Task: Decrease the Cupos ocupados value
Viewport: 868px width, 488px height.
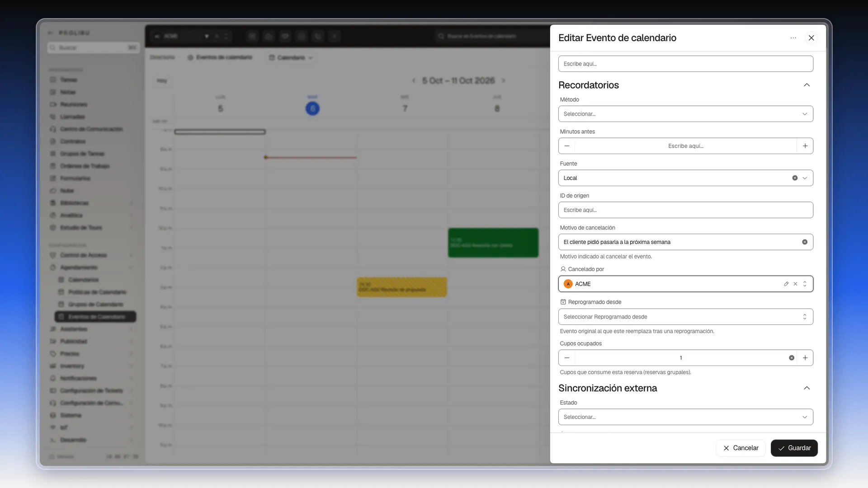Action: click(x=567, y=358)
